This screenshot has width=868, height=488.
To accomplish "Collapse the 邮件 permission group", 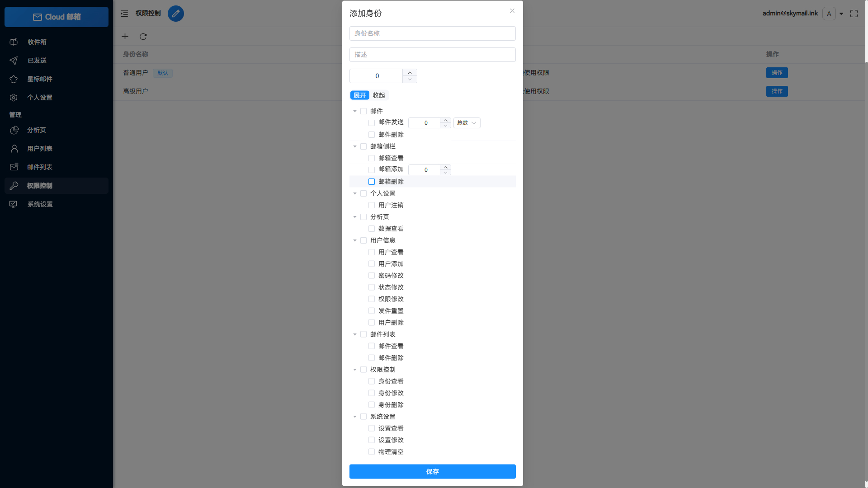I will (x=355, y=111).
